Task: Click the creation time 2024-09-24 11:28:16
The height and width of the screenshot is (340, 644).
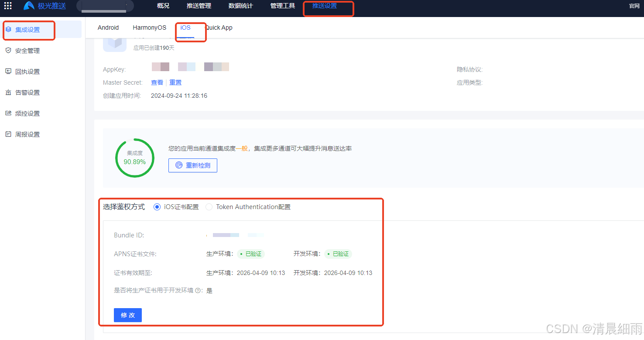Action: [x=179, y=96]
